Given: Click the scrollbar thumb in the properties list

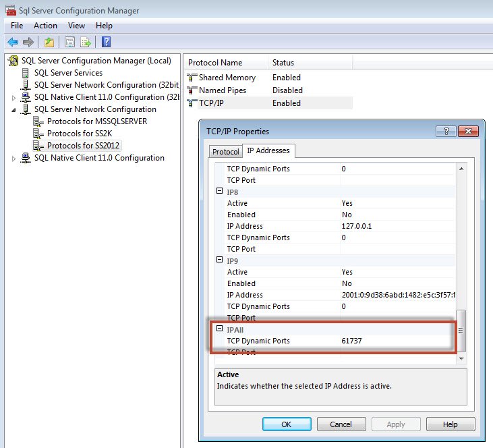Looking at the screenshot, I should (461, 331).
